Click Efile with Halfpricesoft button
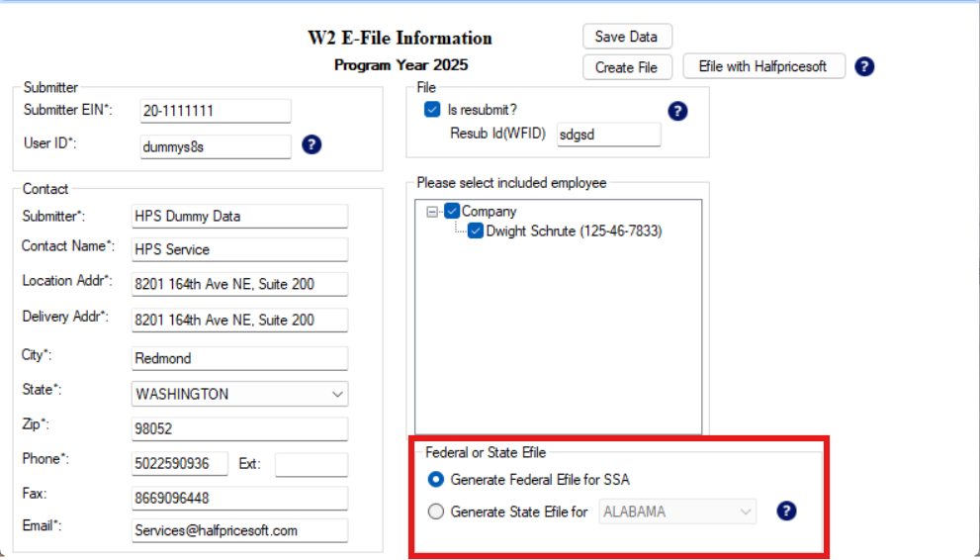980x560 pixels. tap(762, 67)
